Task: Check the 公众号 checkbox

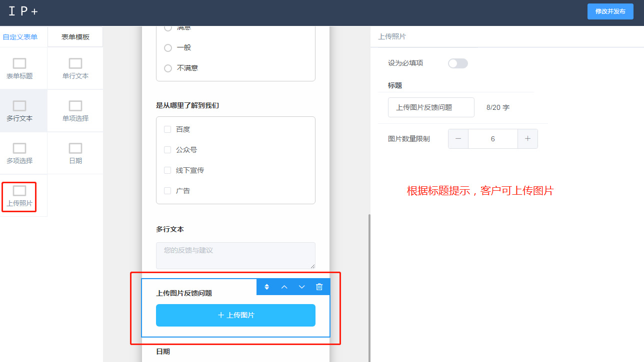Action: click(x=167, y=150)
